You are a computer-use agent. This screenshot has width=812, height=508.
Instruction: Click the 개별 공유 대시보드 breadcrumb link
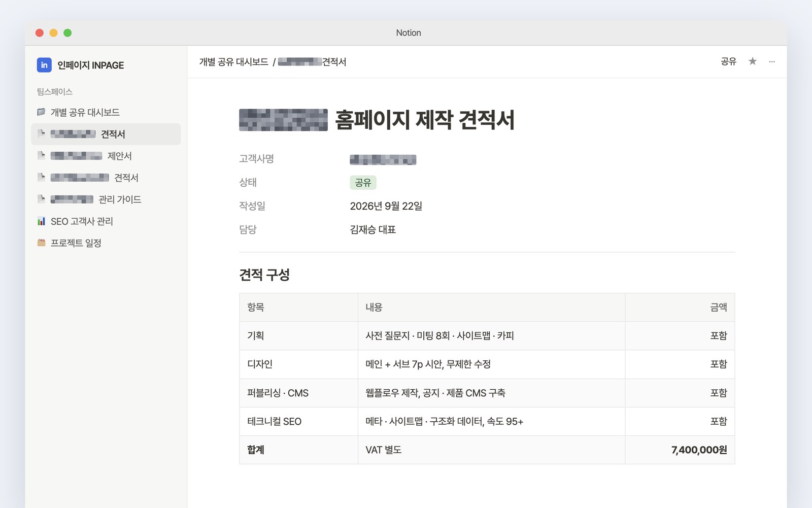pos(233,62)
